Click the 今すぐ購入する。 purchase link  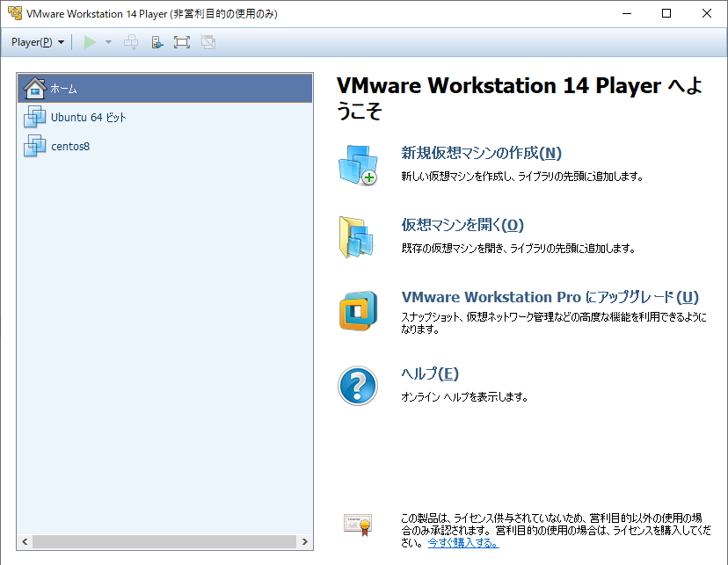click(463, 542)
